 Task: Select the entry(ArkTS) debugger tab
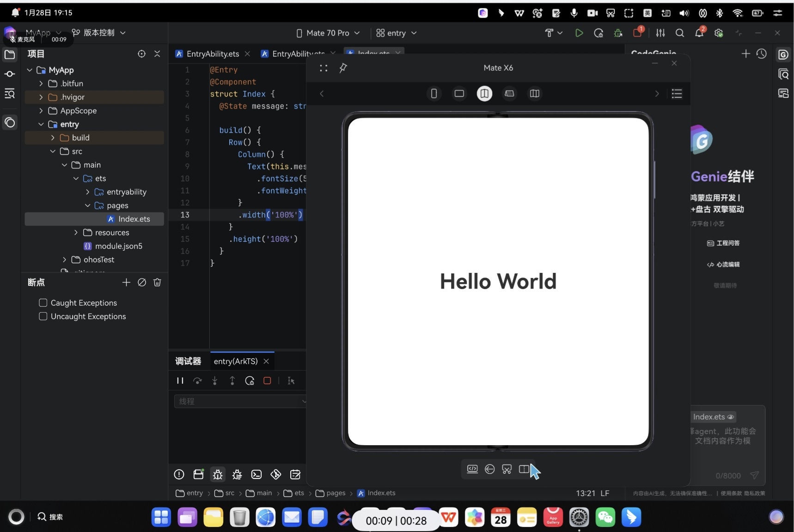pyautogui.click(x=235, y=361)
